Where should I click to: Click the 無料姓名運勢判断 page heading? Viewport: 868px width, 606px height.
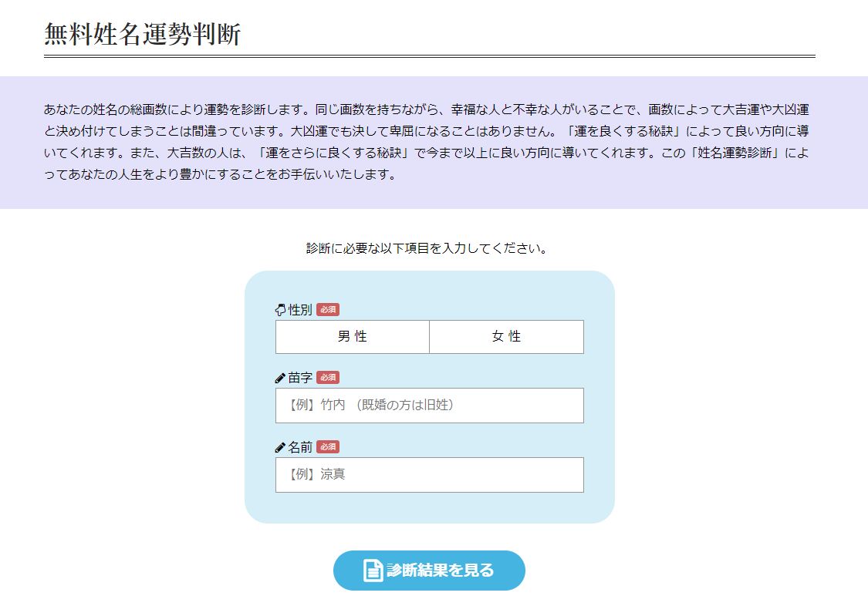click(x=143, y=35)
